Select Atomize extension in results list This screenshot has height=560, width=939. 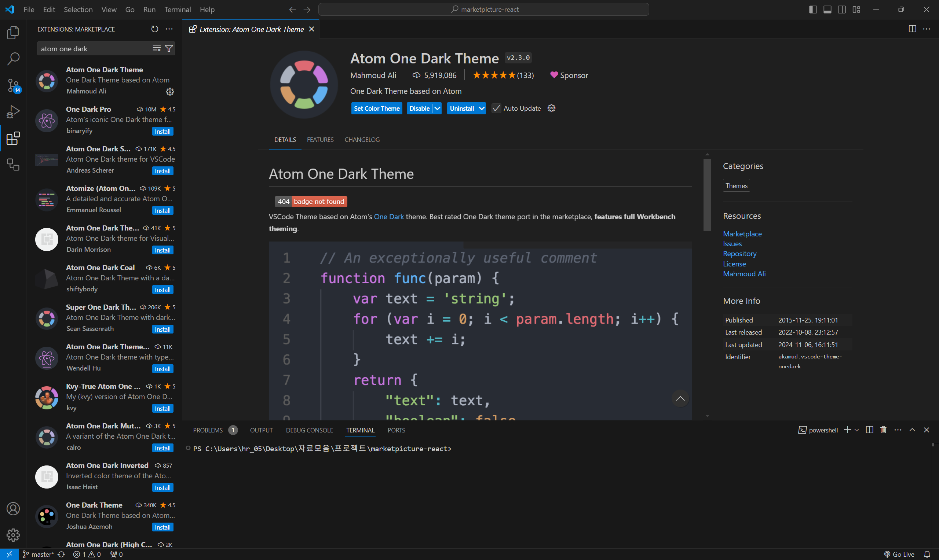point(104,199)
